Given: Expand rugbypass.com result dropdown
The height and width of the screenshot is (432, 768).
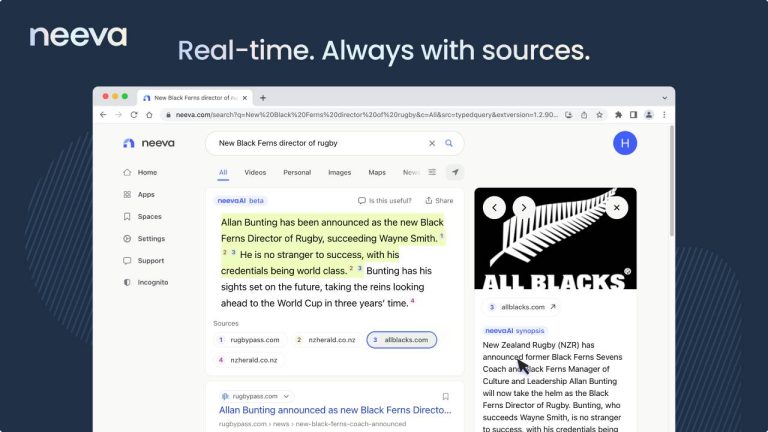Looking at the screenshot, I should tap(286, 396).
